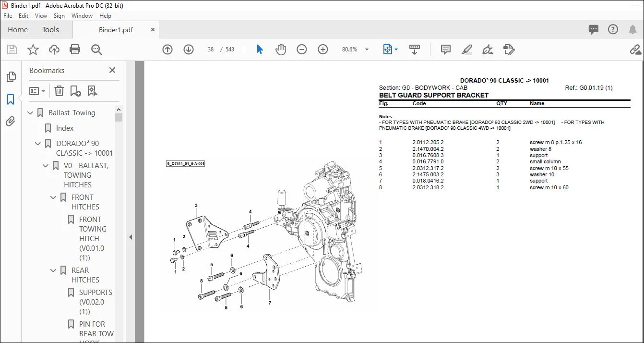Collapse the Ballast_Towing bookmark

(31, 113)
